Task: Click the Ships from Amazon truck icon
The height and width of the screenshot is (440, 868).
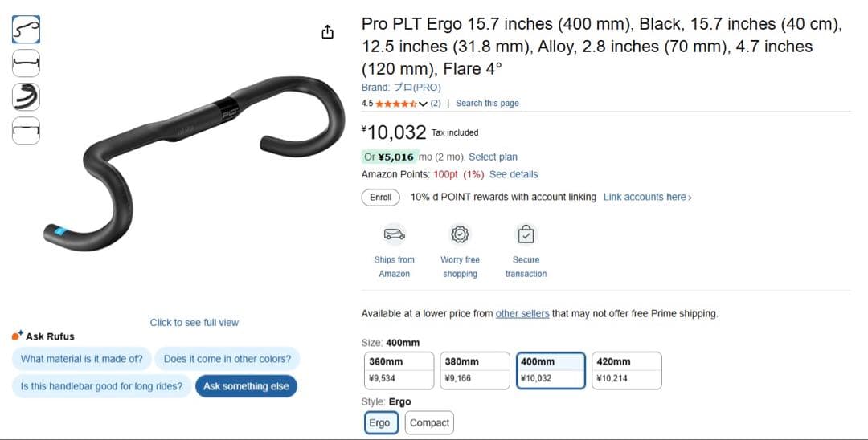Action: [x=394, y=234]
